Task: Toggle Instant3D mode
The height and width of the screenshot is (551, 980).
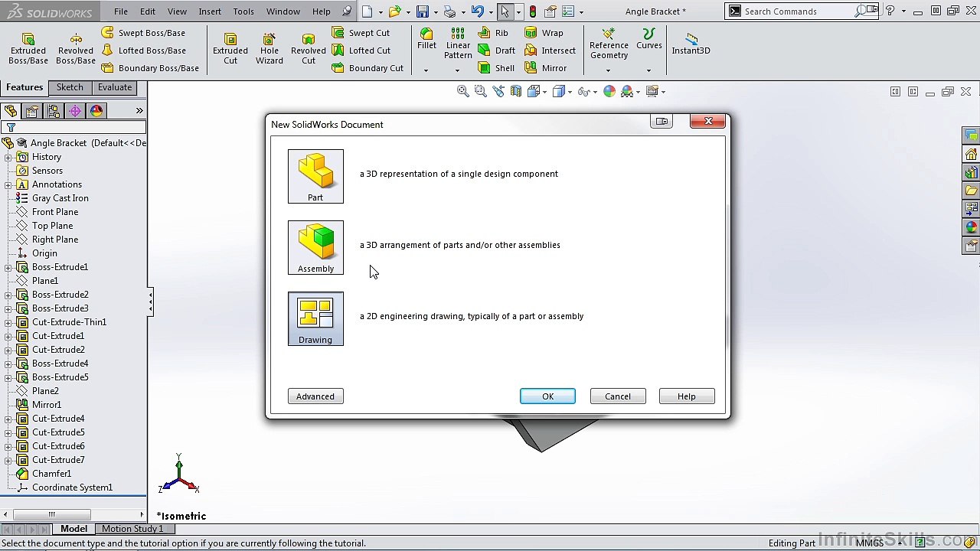Action: click(x=691, y=44)
